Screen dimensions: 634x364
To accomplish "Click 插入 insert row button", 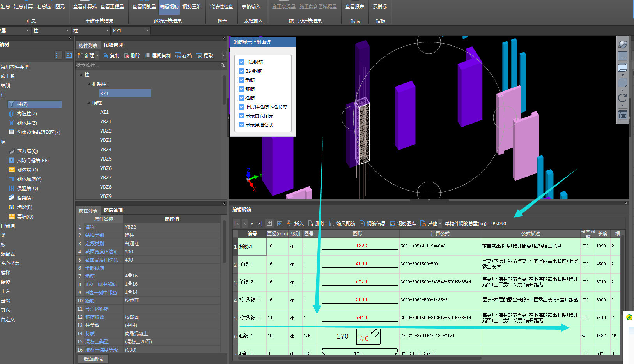I will coord(295,223).
